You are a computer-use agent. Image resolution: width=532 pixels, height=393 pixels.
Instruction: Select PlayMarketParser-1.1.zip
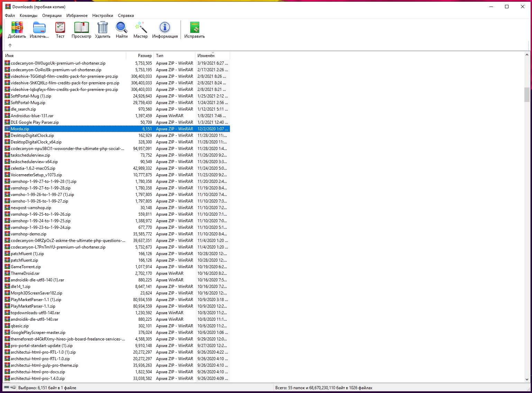(117, 306)
